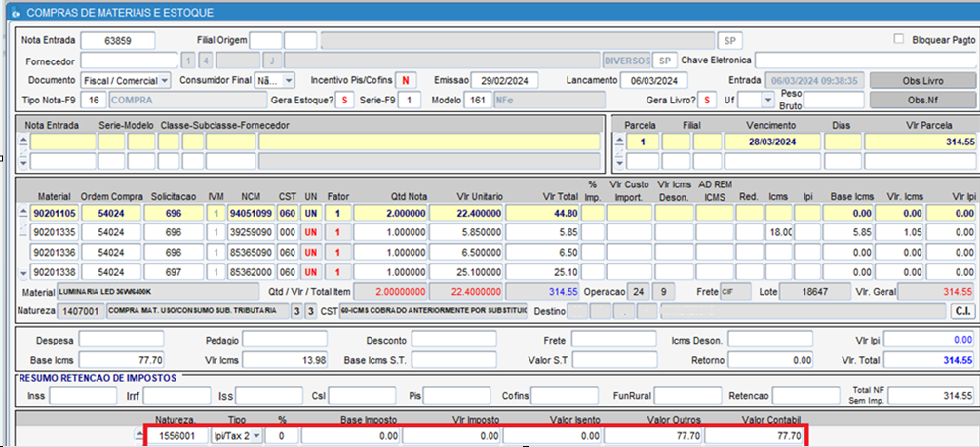
Task: Click the Valor S.T field
Action: 614,360
